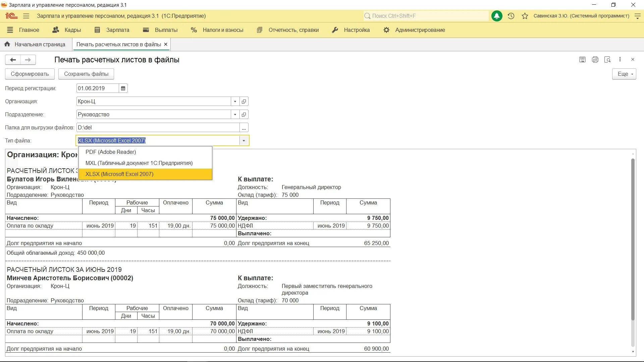The height and width of the screenshot is (362, 644).
Task: Click the report vertical scrollbar thumb
Action: coord(633,240)
